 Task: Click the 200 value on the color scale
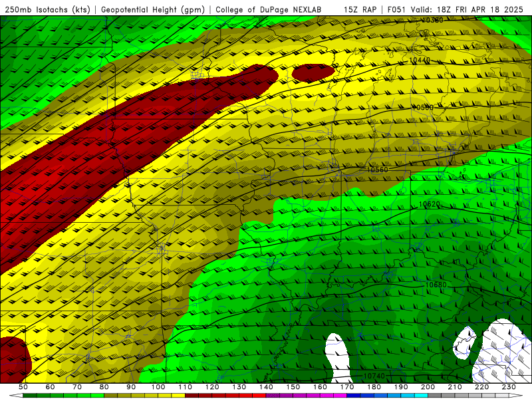(428, 387)
